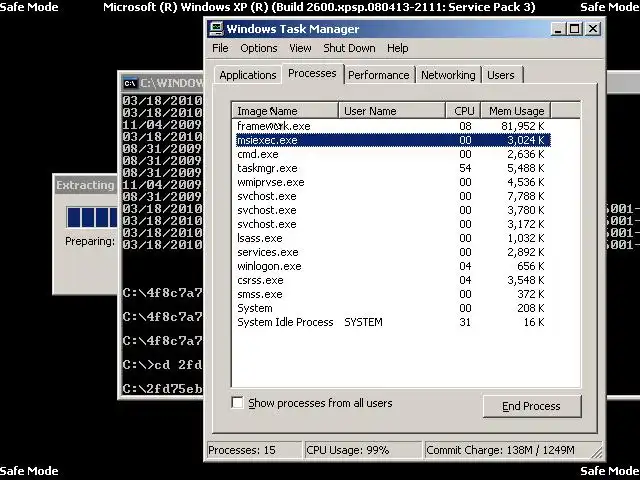Maximize the Task Manager window

[574, 29]
